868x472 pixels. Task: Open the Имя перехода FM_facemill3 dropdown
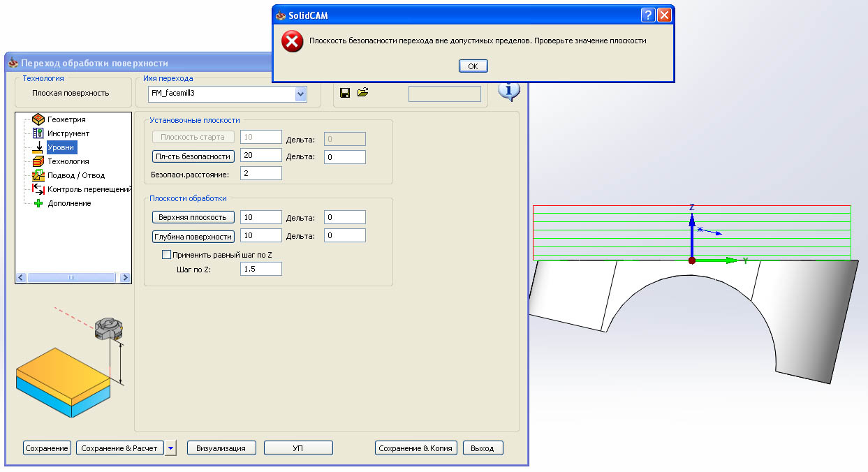[301, 94]
